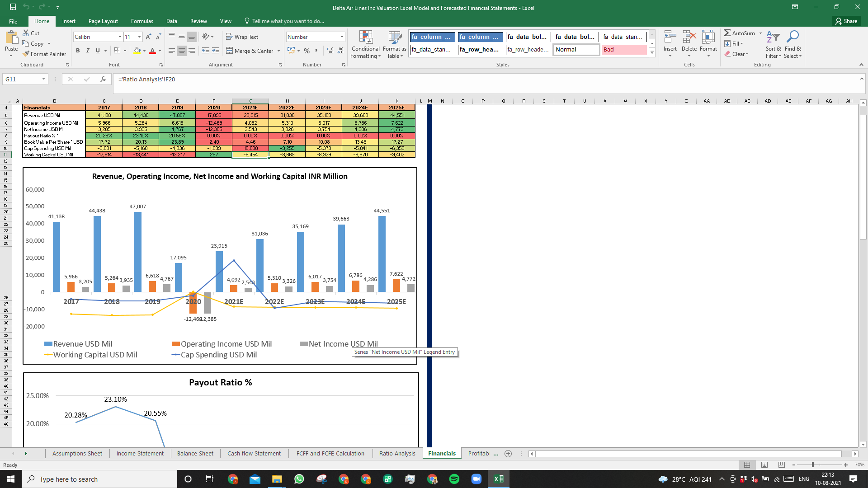Apply the Font Color swatch
The width and height of the screenshot is (868, 488).
[x=152, y=51]
